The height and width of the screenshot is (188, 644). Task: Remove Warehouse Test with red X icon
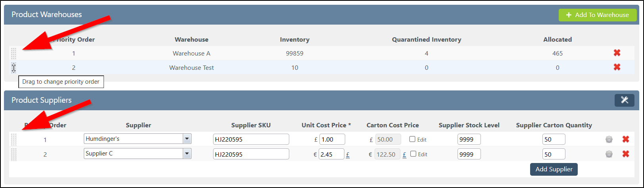(x=617, y=67)
